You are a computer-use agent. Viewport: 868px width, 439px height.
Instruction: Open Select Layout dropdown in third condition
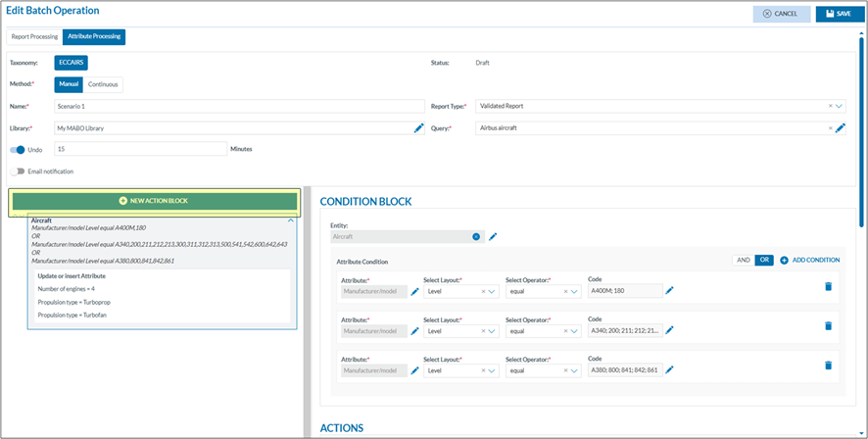[492, 369]
